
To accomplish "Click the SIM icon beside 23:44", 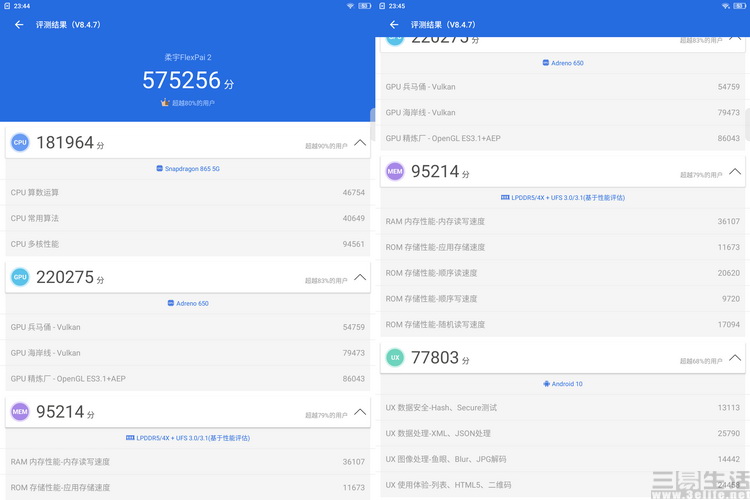I will click(x=7, y=6).
